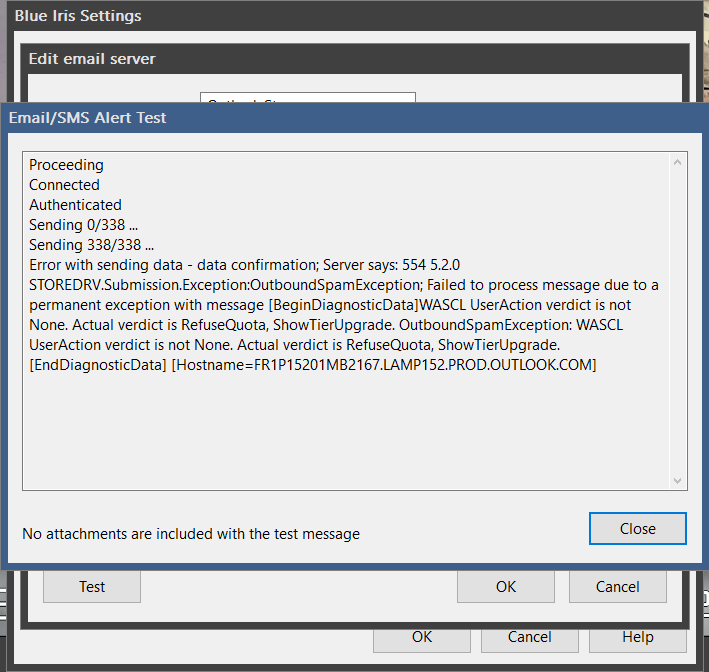Click the 'Sending 338/338 ...' log line

pos(91,245)
